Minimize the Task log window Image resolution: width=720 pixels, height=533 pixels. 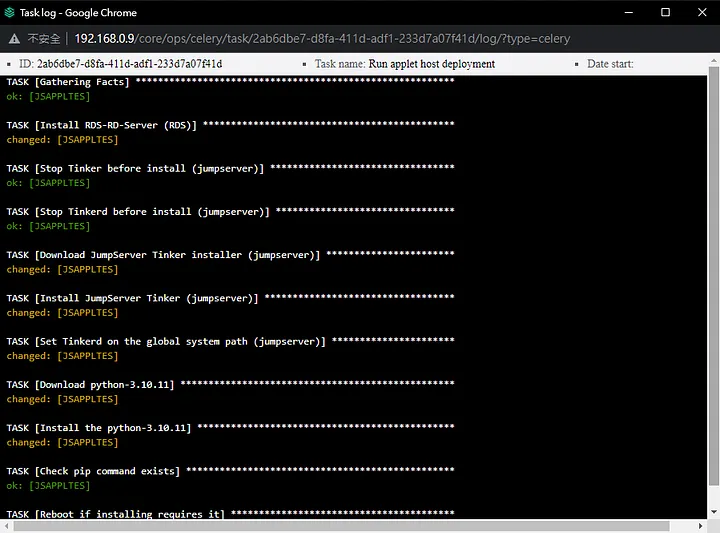pyautogui.click(x=629, y=12)
